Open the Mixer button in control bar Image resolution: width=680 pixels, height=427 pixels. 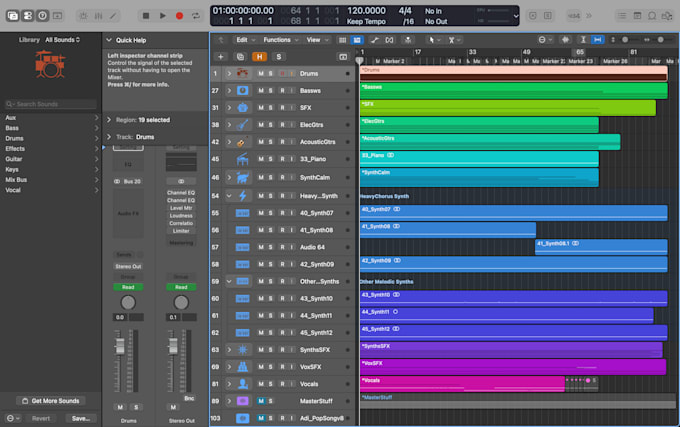pos(98,16)
